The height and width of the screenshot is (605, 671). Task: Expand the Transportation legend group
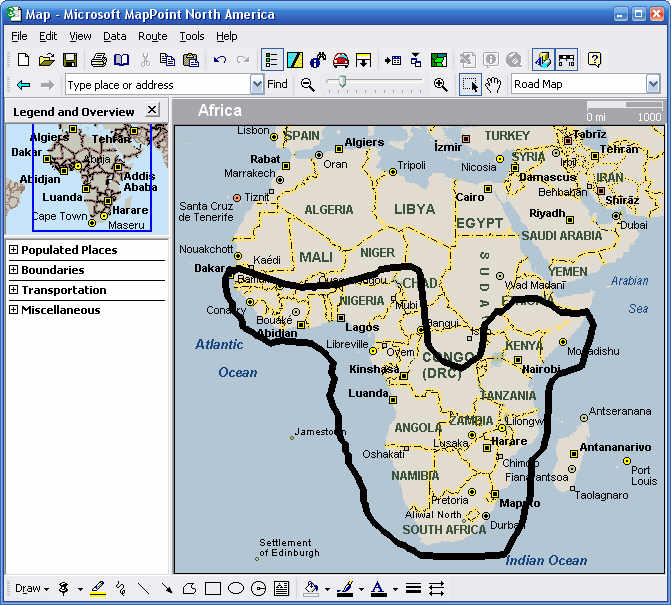tap(14, 290)
